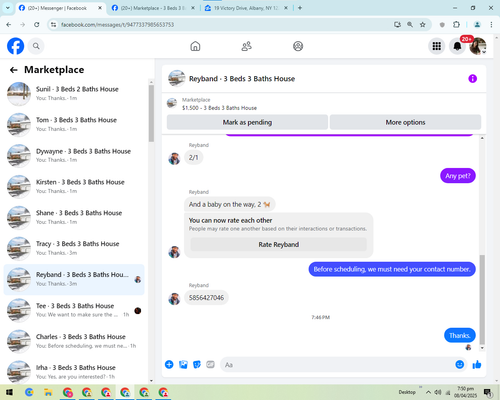Image resolution: width=500 pixels, height=400 pixels.
Task: Open Irha - 3 Beds 3 Baths House chat
Action: pyautogui.click(x=74, y=372)
